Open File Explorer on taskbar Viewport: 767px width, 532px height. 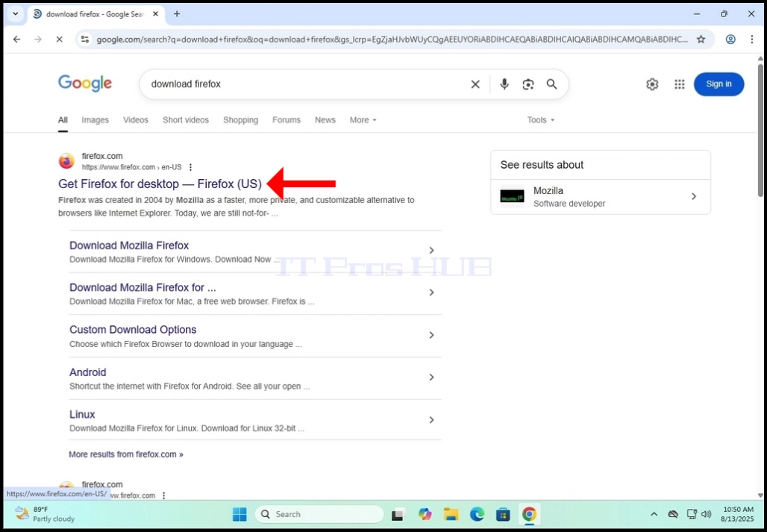coord(451,514)
